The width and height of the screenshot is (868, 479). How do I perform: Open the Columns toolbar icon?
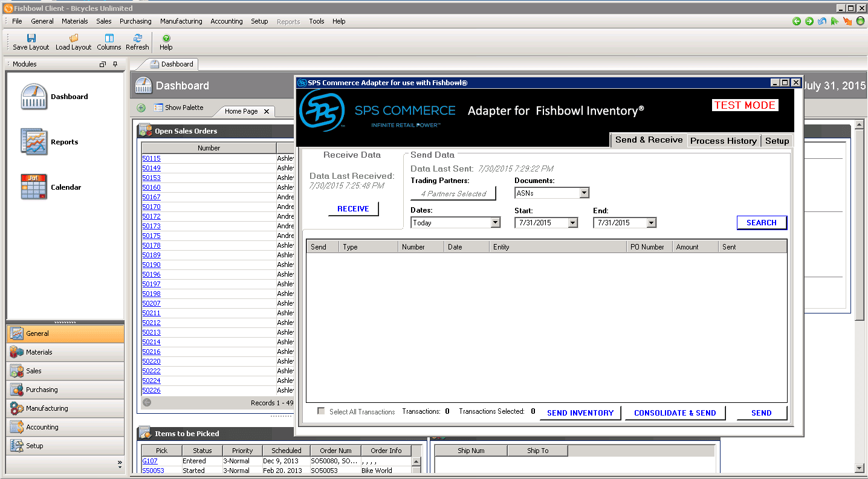109,38
